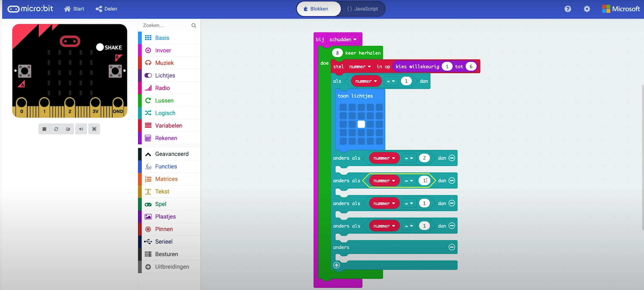Click the Delen share button

(x=106, y=9)
